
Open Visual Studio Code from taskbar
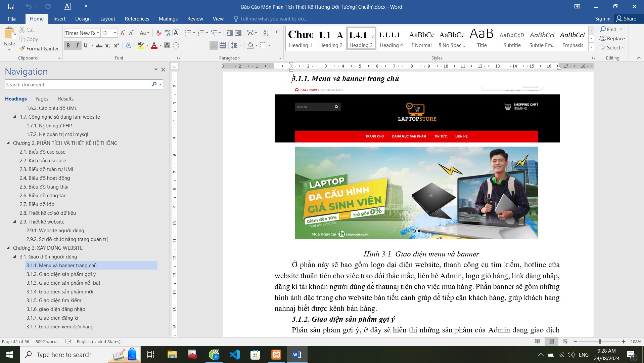coord(235,355)
